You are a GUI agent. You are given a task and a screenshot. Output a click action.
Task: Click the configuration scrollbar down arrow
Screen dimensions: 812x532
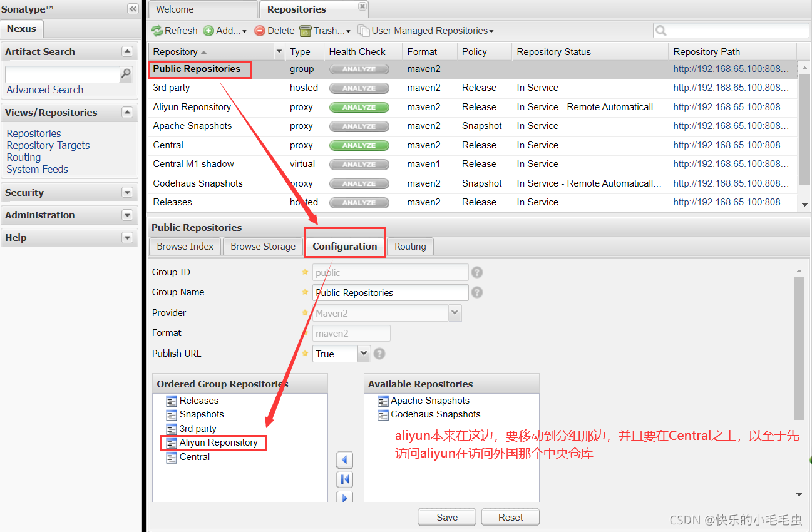(x=799, y=494)
